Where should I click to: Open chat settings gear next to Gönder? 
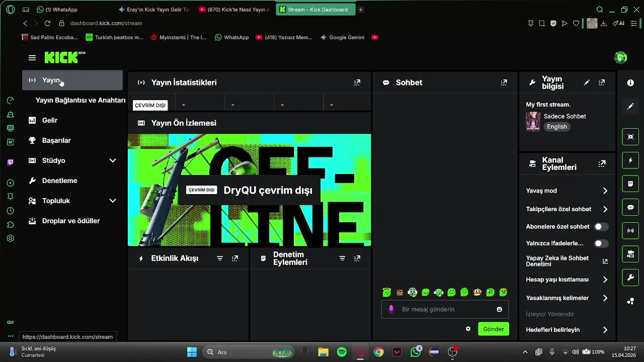(468, 329)
